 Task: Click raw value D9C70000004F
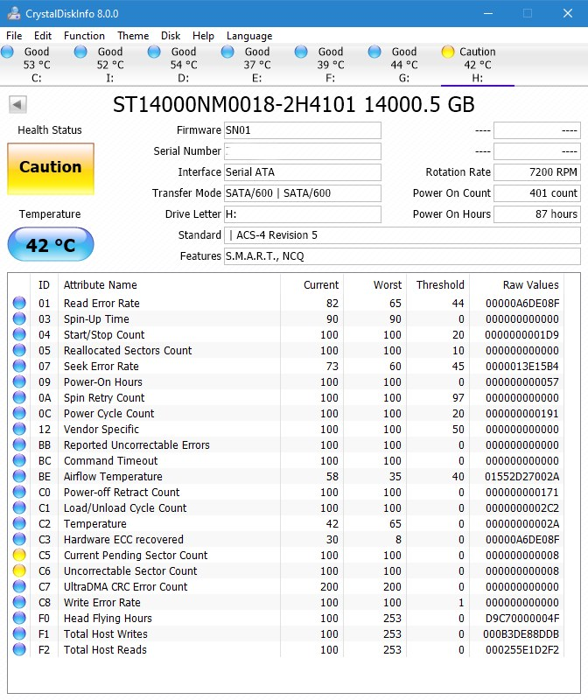(x=521, y=618)
